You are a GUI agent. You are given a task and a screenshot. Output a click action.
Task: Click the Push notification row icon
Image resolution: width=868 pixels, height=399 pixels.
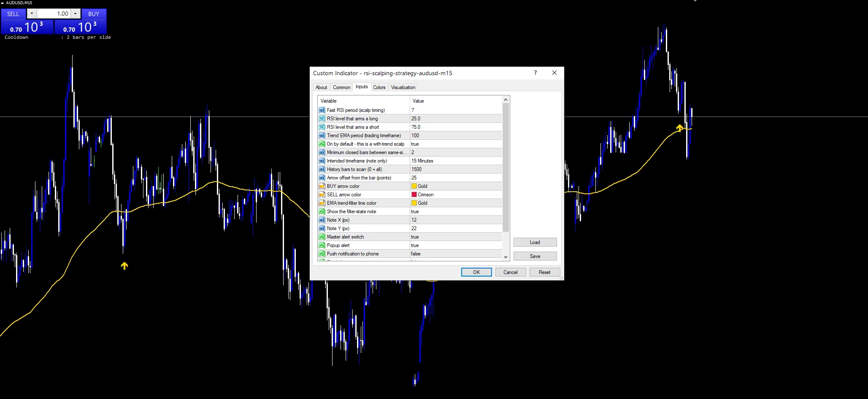(x=322, y=254)
